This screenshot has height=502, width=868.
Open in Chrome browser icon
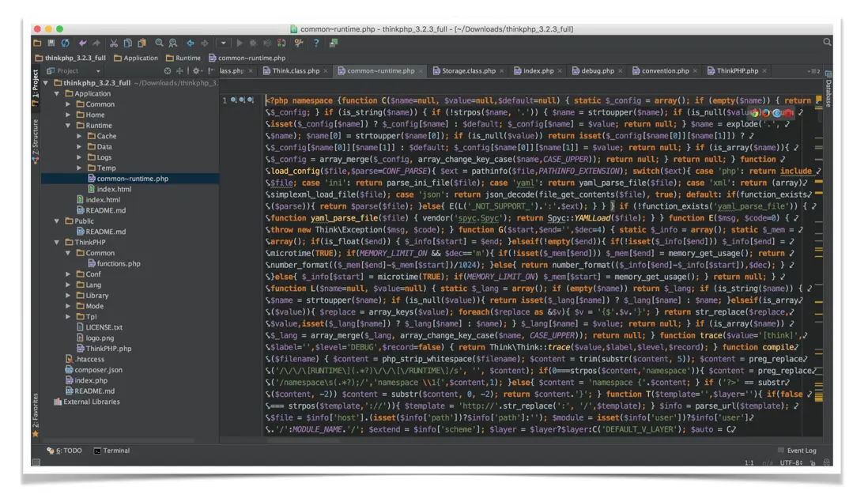pyautogui.click(x=754, y=113)
